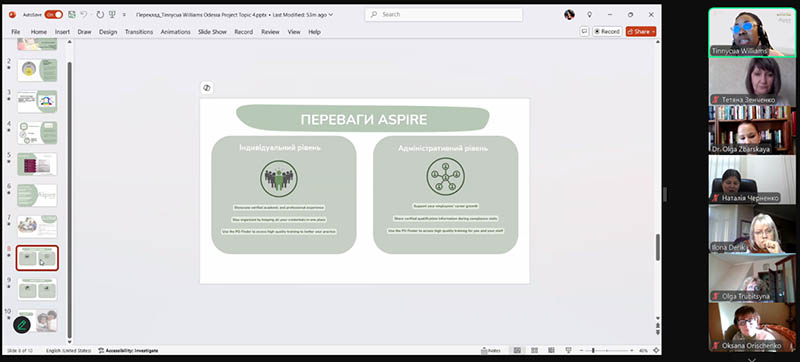This screenshot has width=800, height=362.
Task: Select Tinnycua Williams video tile
Action: click(x=752, y=32)
